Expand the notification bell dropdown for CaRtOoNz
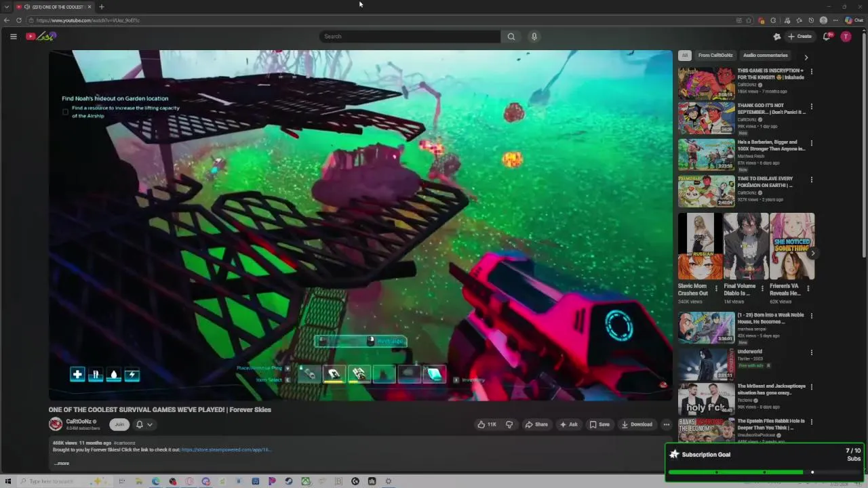Image resolution: width=868 pixels, height=488 pixels. pyautogui.click(x=144, y=424)
